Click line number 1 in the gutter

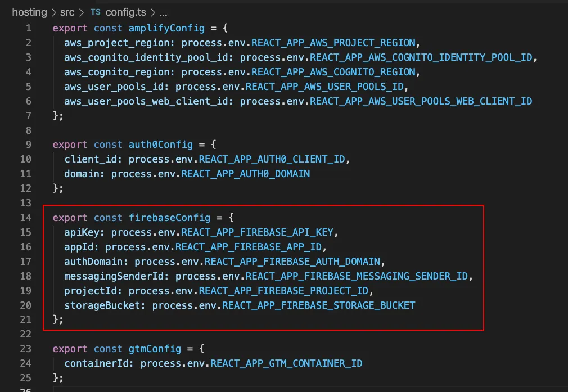click(29, 28)
